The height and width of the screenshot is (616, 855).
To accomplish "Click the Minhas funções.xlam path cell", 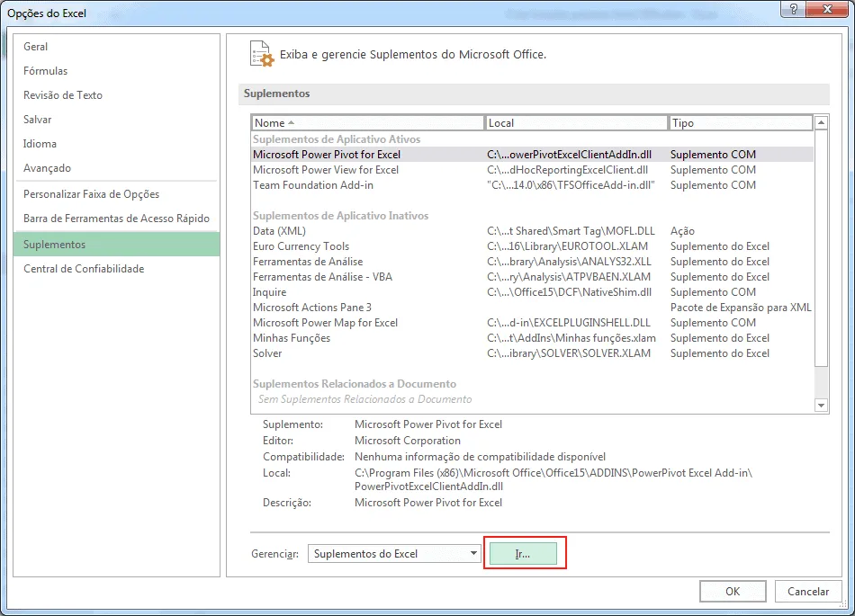I will pyautogui.click(x=571, y=338).
